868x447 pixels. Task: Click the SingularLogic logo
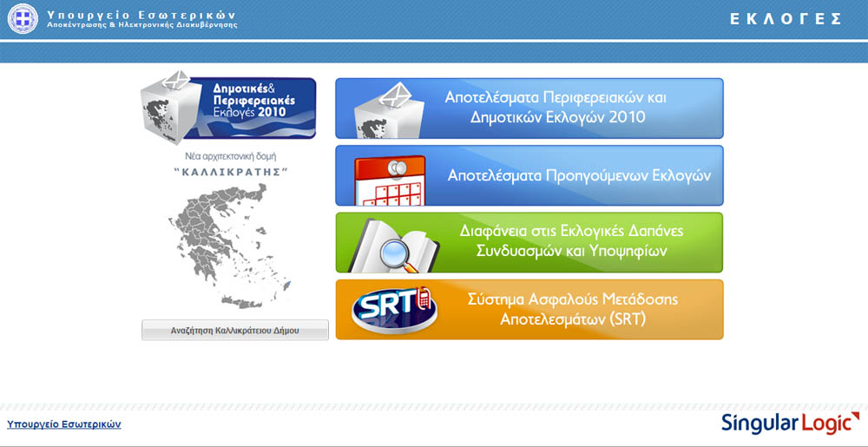coord(790,424)
